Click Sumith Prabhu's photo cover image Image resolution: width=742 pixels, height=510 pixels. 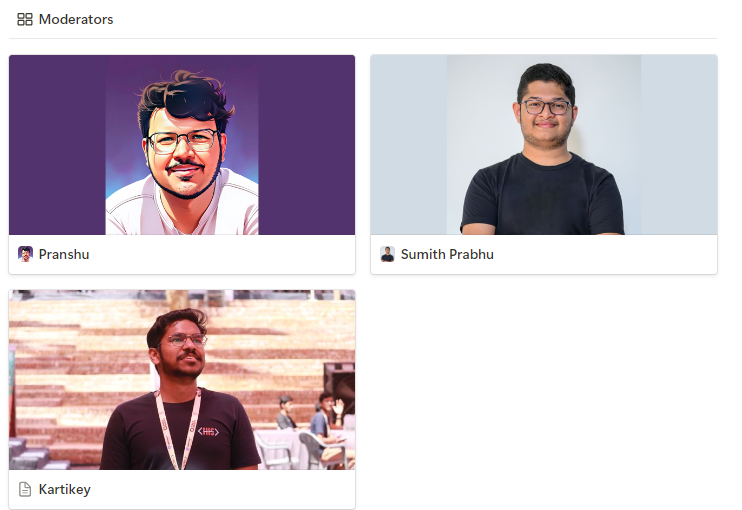pos(544,145)
